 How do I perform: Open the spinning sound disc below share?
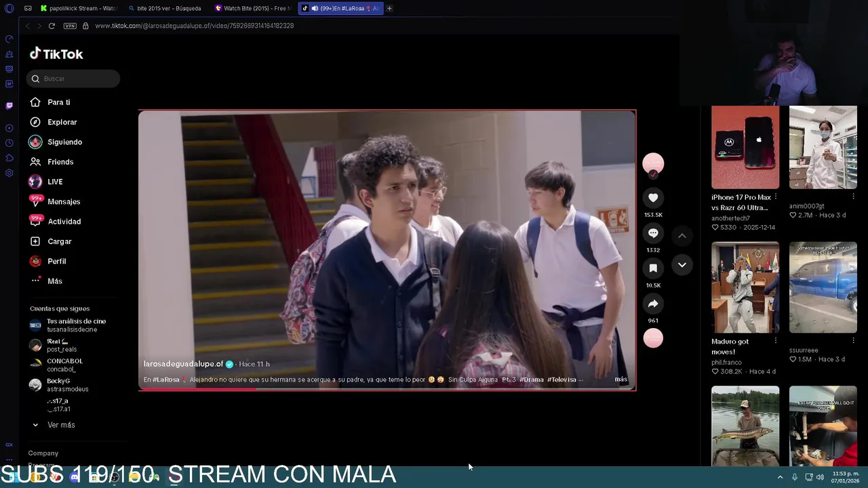653,338
